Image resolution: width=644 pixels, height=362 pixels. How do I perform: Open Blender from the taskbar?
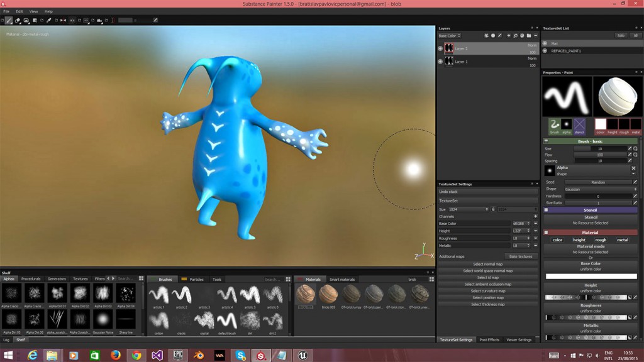tap(199, 355)
